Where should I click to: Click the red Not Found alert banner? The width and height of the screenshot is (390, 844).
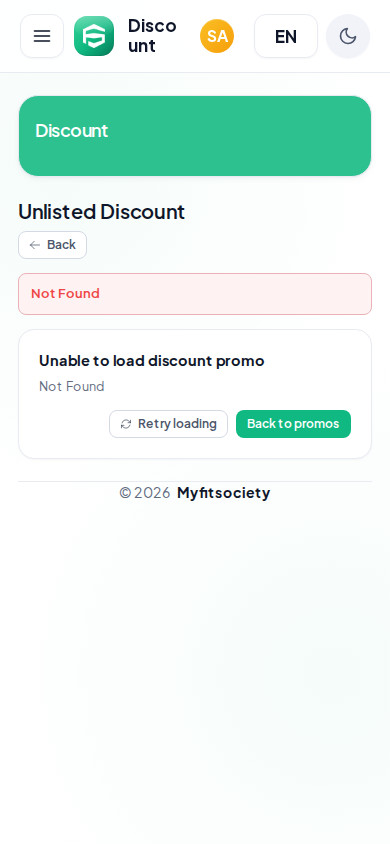(x=195, y=294)
